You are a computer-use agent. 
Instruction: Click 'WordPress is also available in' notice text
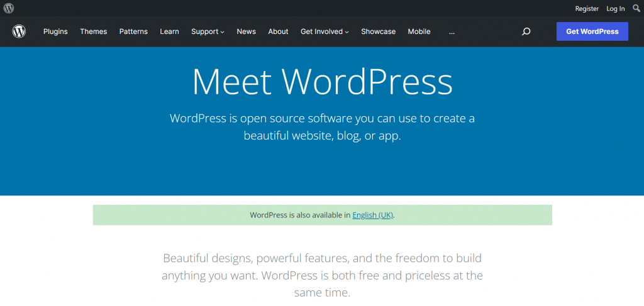(300, 215)
